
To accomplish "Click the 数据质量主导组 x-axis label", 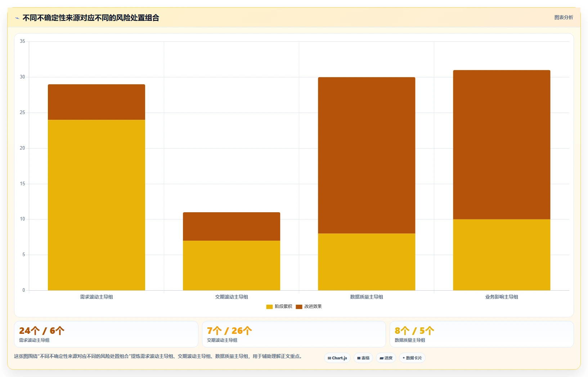I will click(x=367, y=297).
